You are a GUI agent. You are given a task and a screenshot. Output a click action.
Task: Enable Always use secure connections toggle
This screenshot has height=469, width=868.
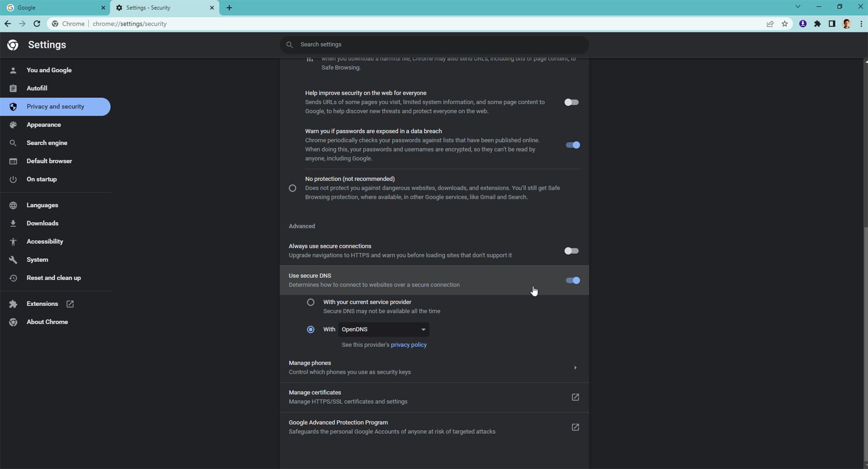tap(571, 251)
